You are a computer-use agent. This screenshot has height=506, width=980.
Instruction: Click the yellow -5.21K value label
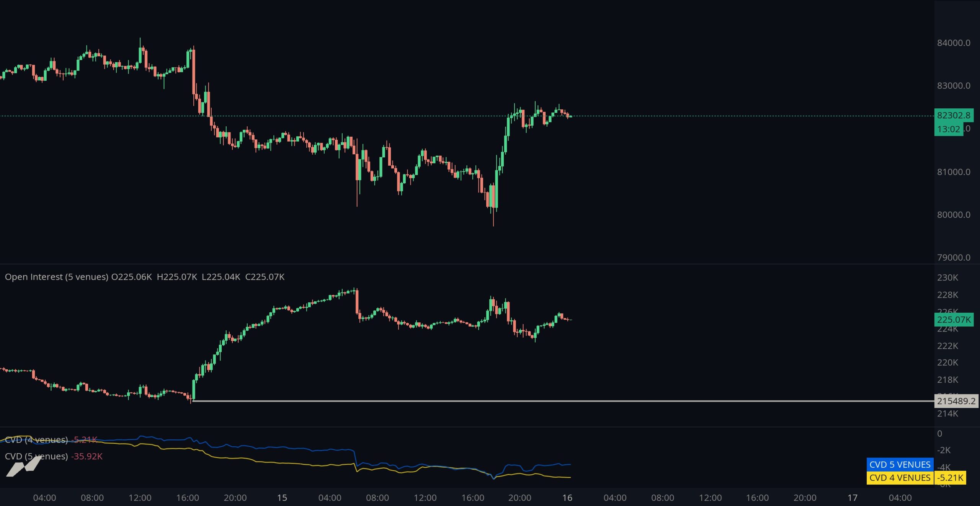[951, 478]
